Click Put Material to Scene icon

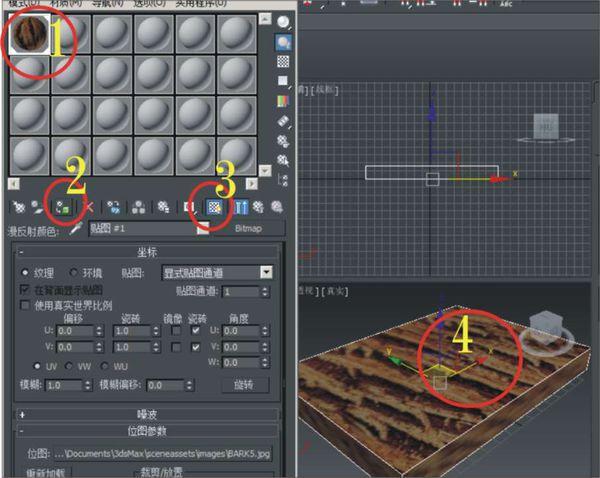[x=38, y=207]
